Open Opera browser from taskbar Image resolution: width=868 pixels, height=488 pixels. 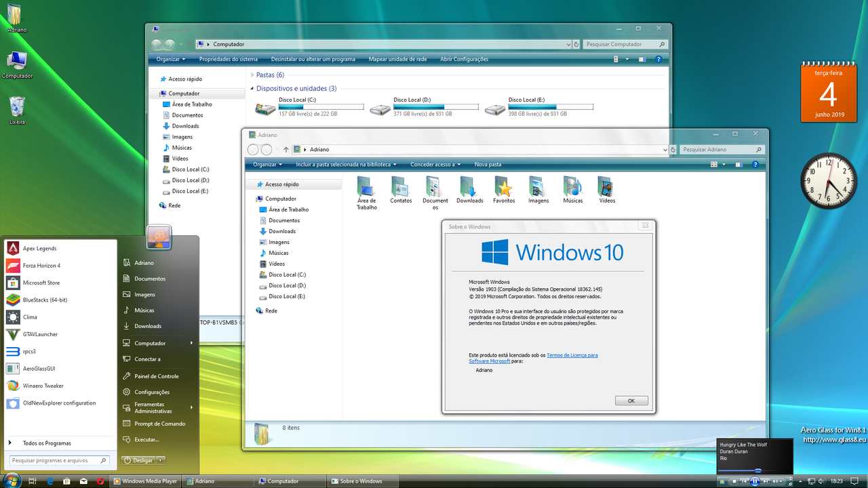pyautogui.click(x=100, y=481)
